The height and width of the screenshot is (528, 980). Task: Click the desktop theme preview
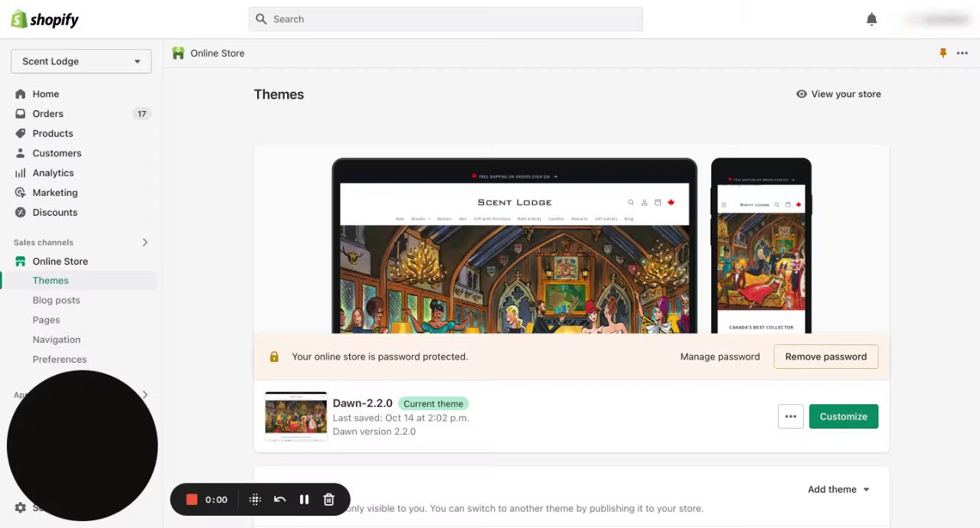[514, 246]
